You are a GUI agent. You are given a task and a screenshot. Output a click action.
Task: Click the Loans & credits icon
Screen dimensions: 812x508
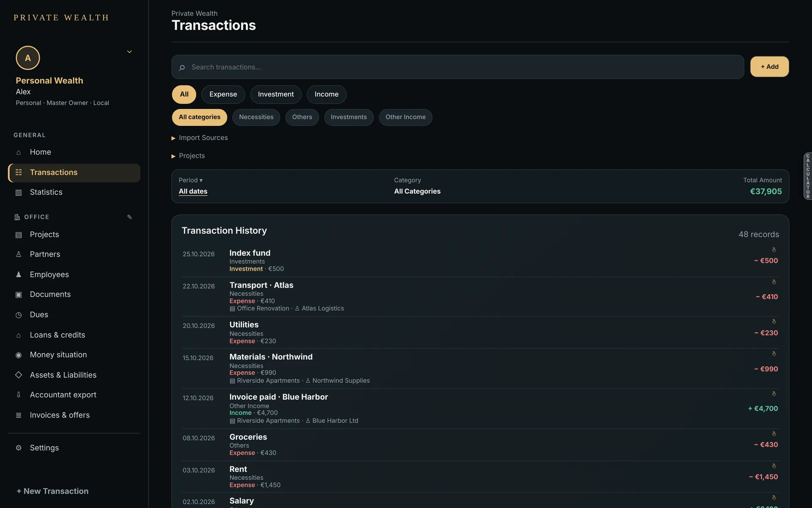[x=19, y=335]
